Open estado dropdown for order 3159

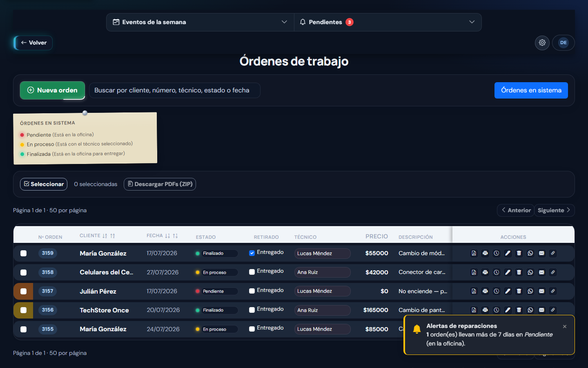pos(220,254)
